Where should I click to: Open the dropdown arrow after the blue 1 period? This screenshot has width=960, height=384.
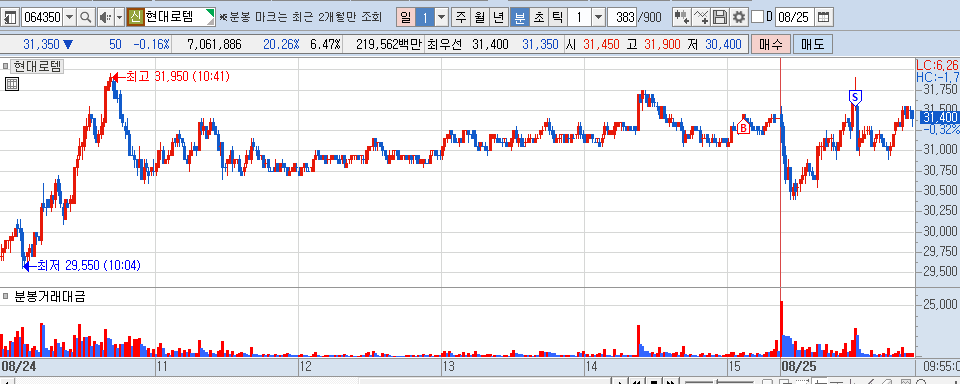[442, 17]
